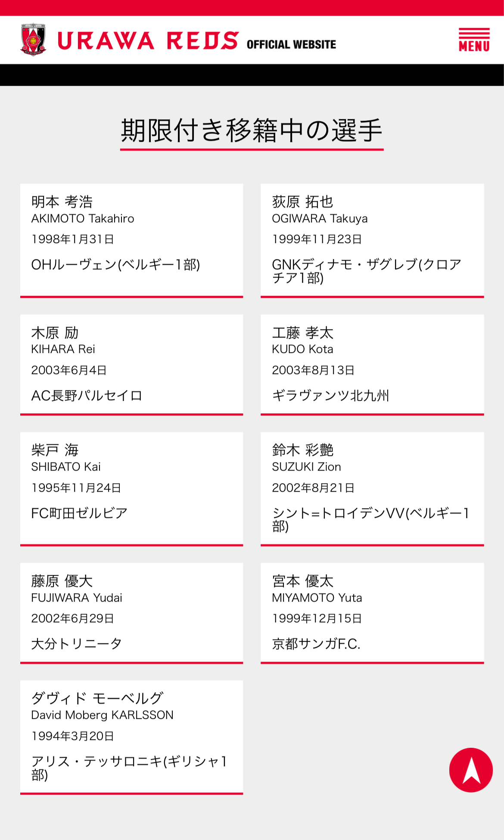Screen dimensions: 504x840
Task: Click the ギラヴァンツ北九州 club name
Action: [x=330, y=395]
